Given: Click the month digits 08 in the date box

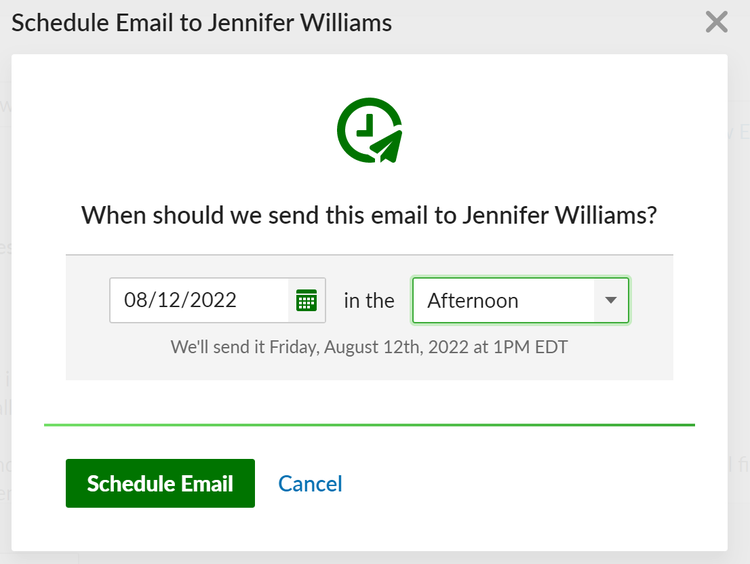Looking at the screenshot, I should (134, 300).
